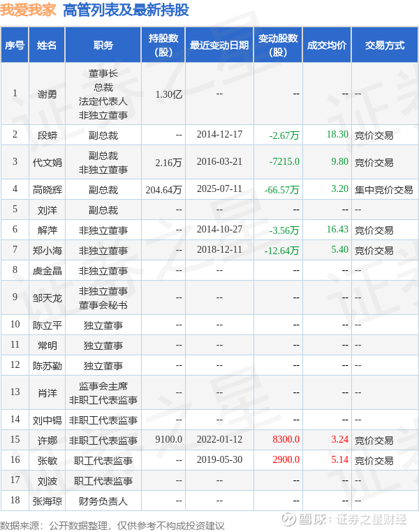Click the date 2025-07-11
This screenshot has height=532, width=419.
point(219,189)
